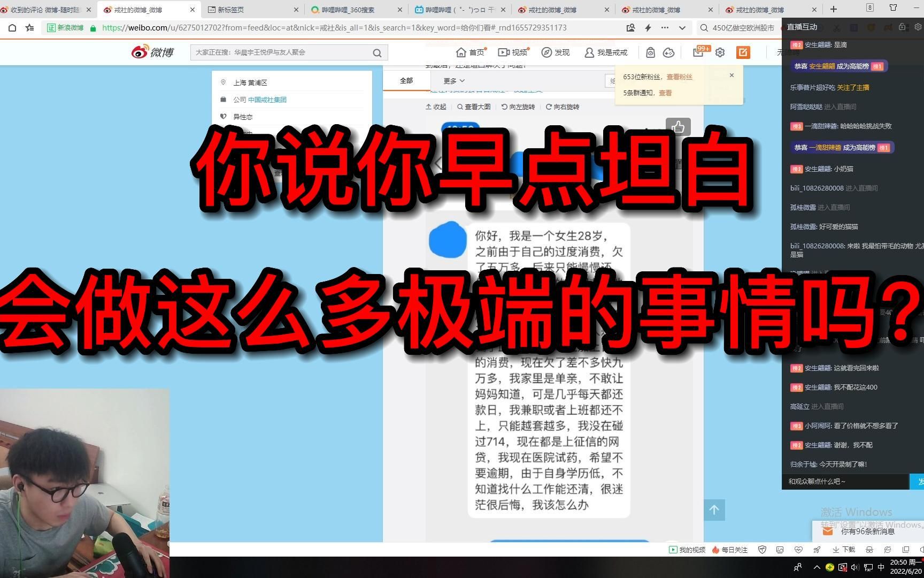
Task: Close the new fans notification popup
Action: [732, 75]
